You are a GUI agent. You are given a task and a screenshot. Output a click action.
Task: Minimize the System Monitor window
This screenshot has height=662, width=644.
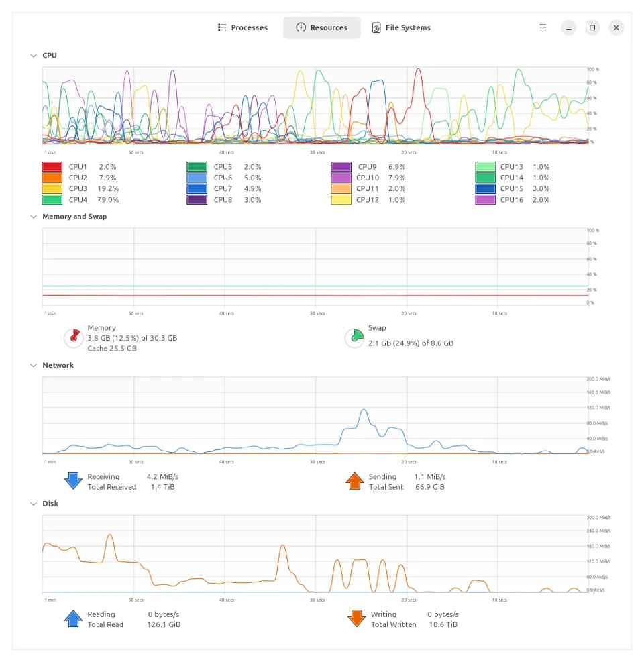[x=569, y=28]
